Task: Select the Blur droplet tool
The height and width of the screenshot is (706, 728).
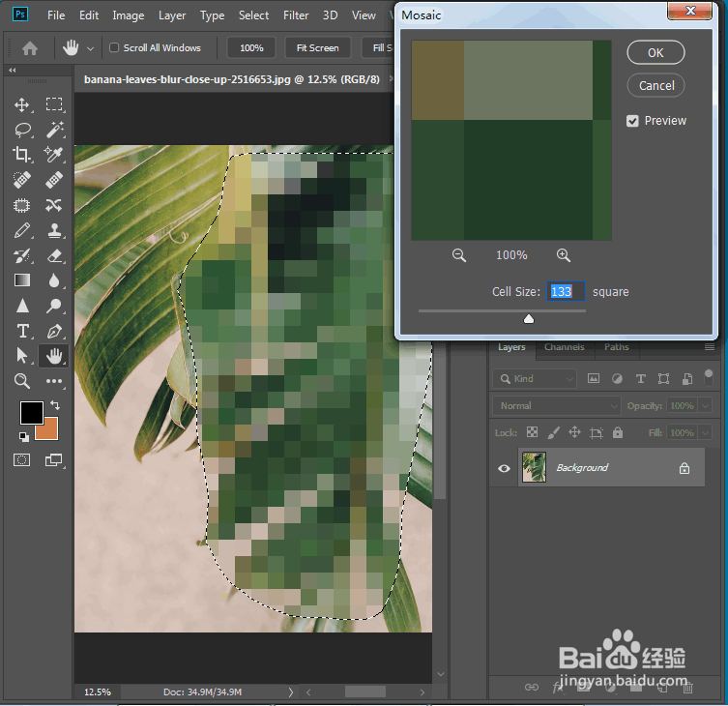Action: coord(54,280)
